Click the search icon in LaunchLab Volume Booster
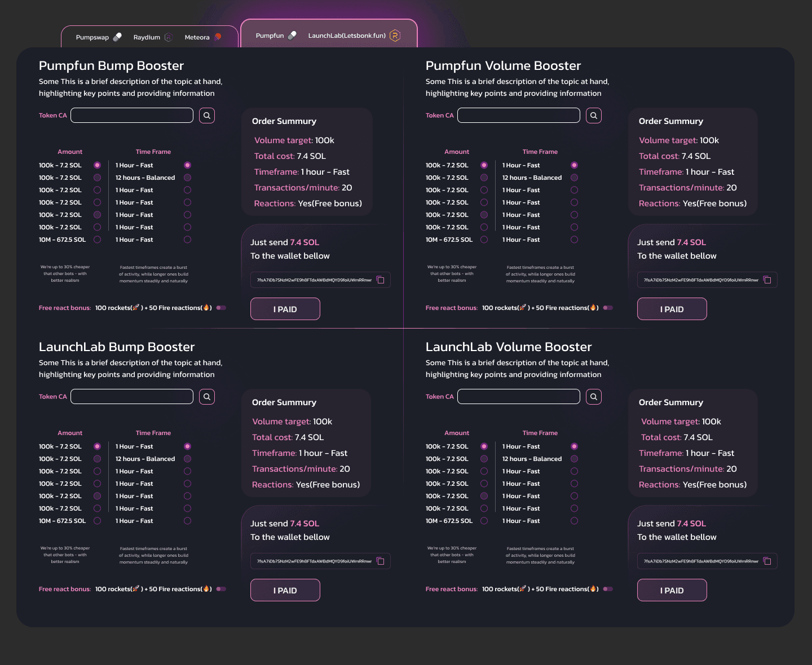 594,397
